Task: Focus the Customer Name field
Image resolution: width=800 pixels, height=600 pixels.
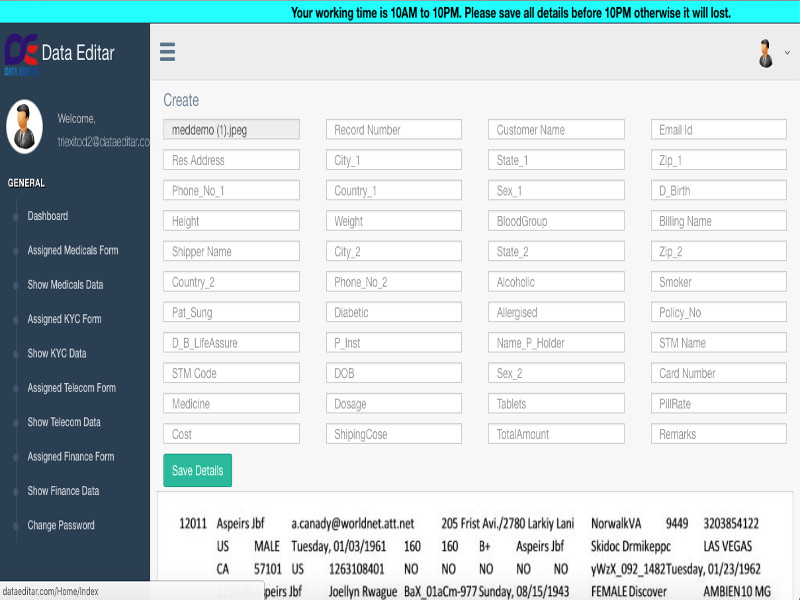Action: click(556, 130)
